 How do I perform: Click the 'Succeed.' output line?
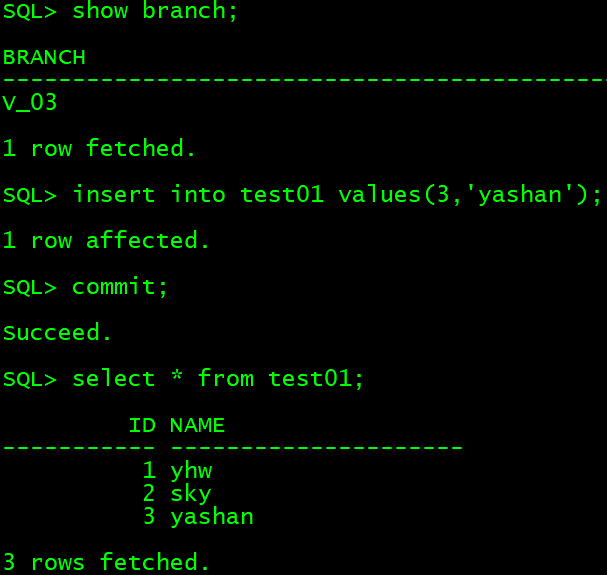coord(57,333)
